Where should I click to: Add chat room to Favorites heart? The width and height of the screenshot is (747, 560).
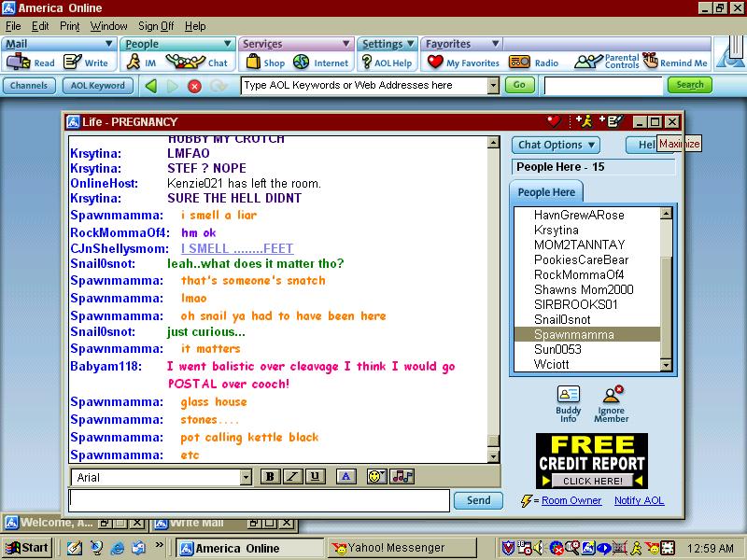[554, 121]
